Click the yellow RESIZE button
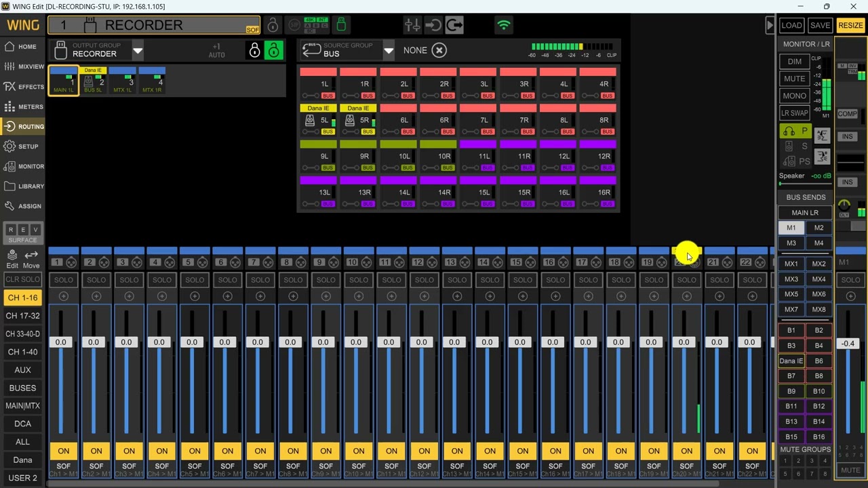868x488 pixels. click(x=850, y=25)
